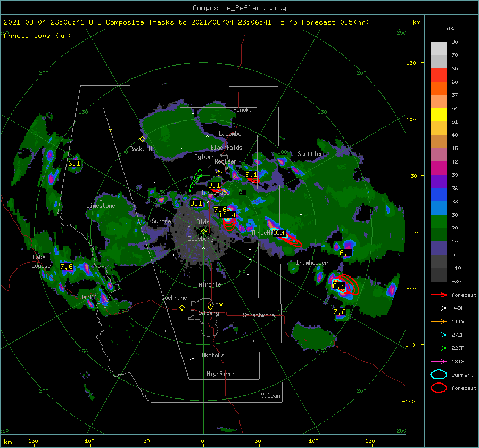Pick the red 65 dBZ color swatch
This screenshot has height=448, width=479.
click(439, 75)
